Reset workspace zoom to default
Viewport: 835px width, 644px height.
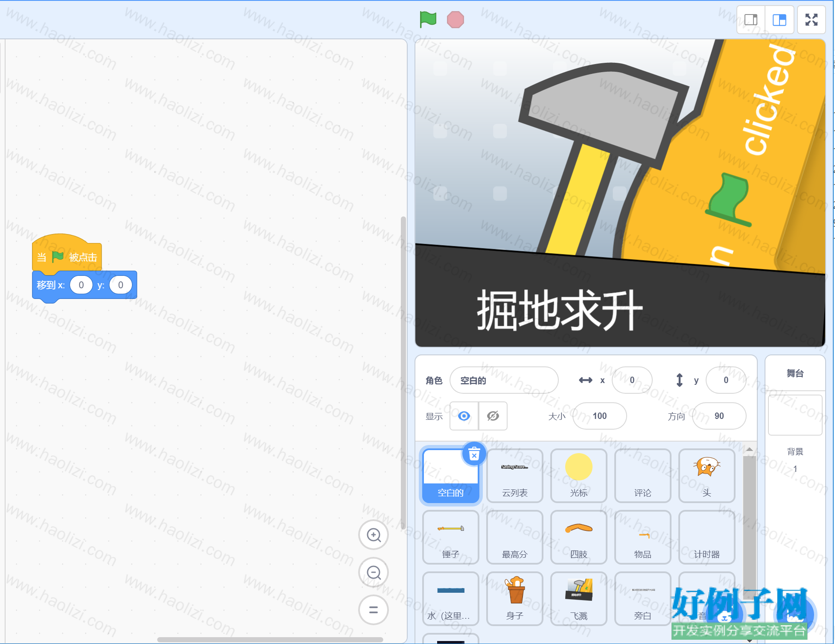(x=374, y=610)
